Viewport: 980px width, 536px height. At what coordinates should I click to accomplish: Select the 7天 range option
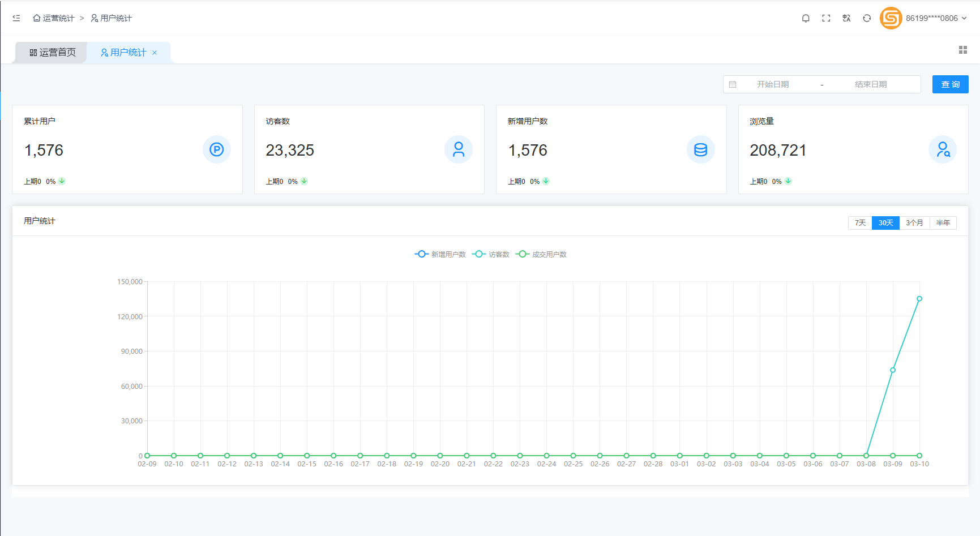point(860,223)
